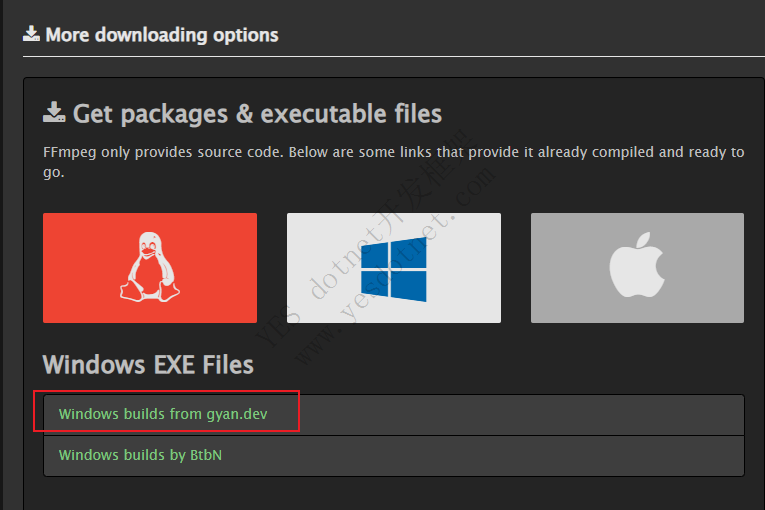Click the red Linux tile's left edge
765x510 pixels.
tap(48, 267)
